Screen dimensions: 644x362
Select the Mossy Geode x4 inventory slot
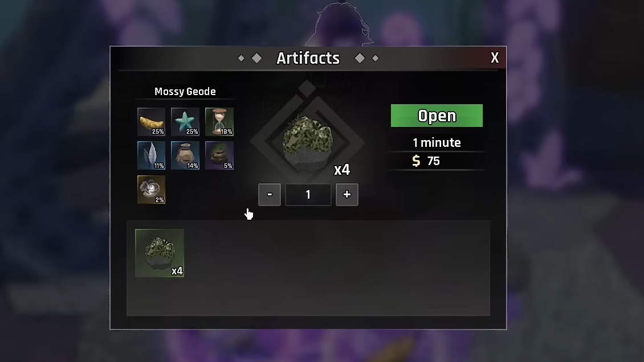pyautogui.click(x=160, y=253)
